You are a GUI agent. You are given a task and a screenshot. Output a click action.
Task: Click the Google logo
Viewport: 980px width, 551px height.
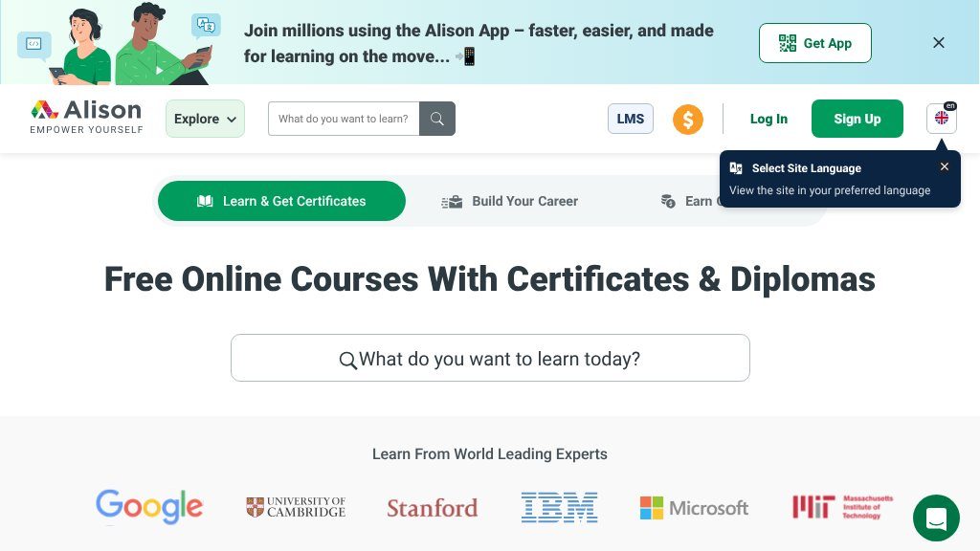149,507
